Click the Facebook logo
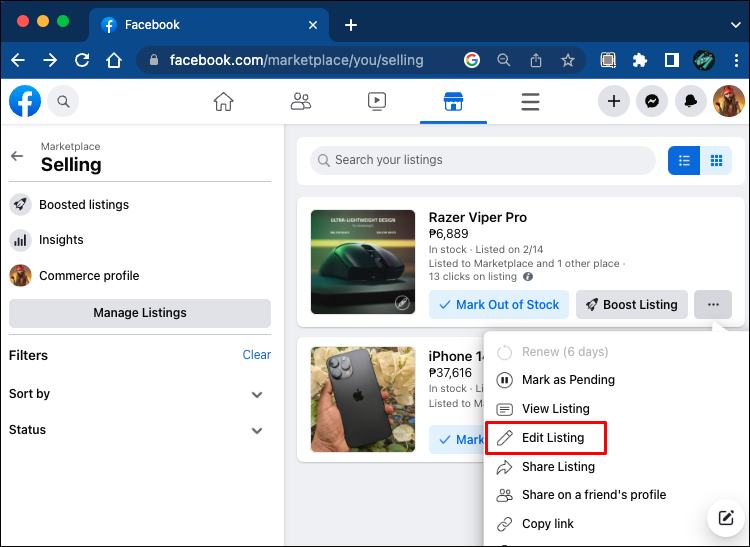The width and height of the screenshot is (750, 547). (x=25, y=101)
